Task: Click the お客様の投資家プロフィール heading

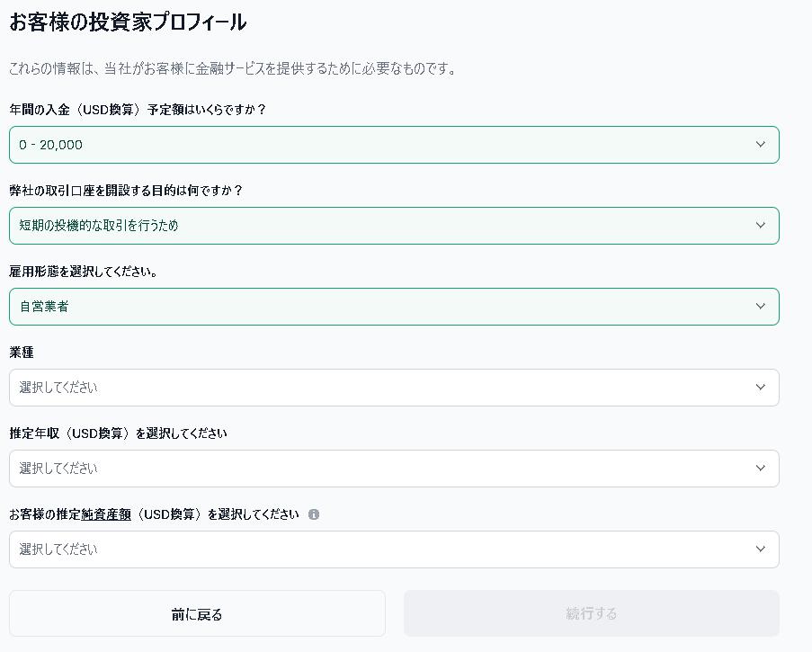Action: coord(128,22)
